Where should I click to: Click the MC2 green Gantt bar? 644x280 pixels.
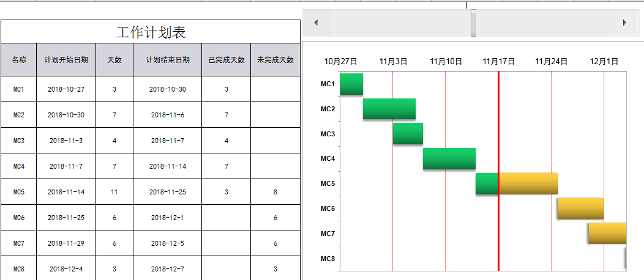(389, 109)
